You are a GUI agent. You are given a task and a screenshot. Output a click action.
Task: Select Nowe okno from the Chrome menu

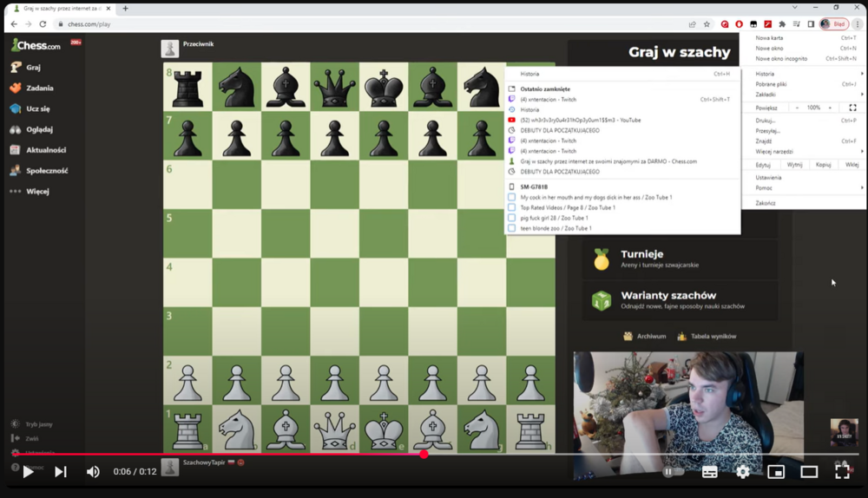coord(805,49)
